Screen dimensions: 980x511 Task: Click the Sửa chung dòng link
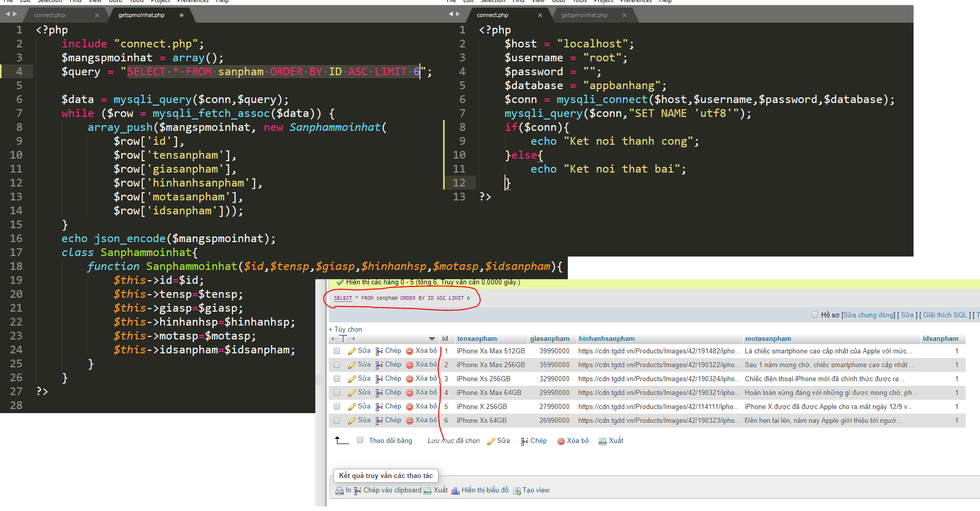coord(869,315)
